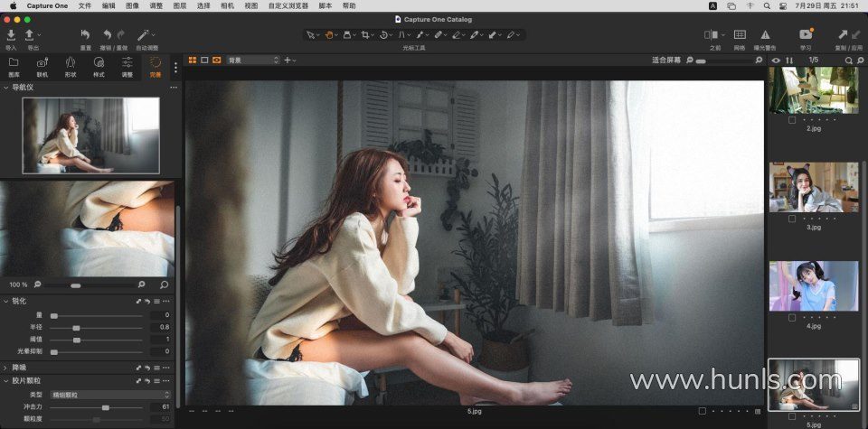Check the selection box under 4.jpg thumbnail
The image size is (868, 429).
click(792, 317)
